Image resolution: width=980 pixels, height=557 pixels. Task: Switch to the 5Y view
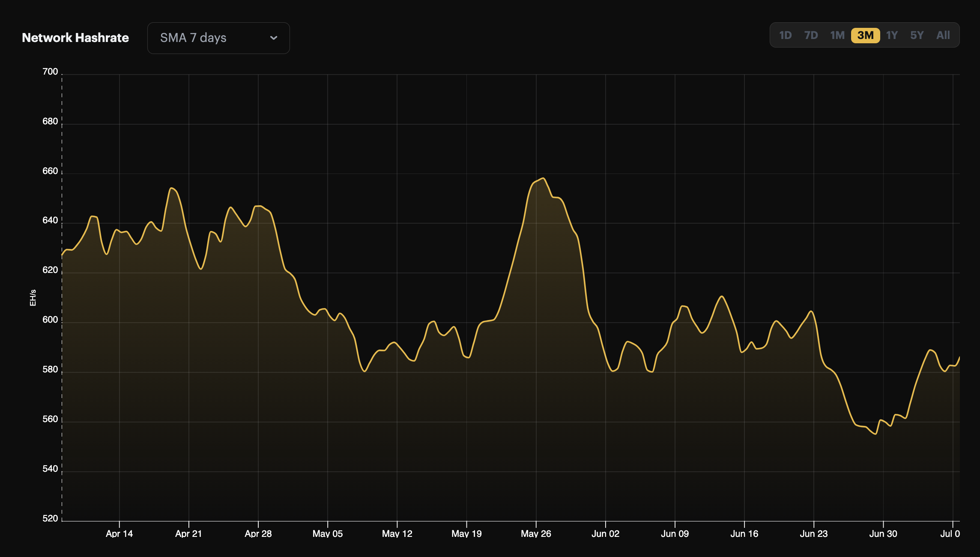(917, 36)
